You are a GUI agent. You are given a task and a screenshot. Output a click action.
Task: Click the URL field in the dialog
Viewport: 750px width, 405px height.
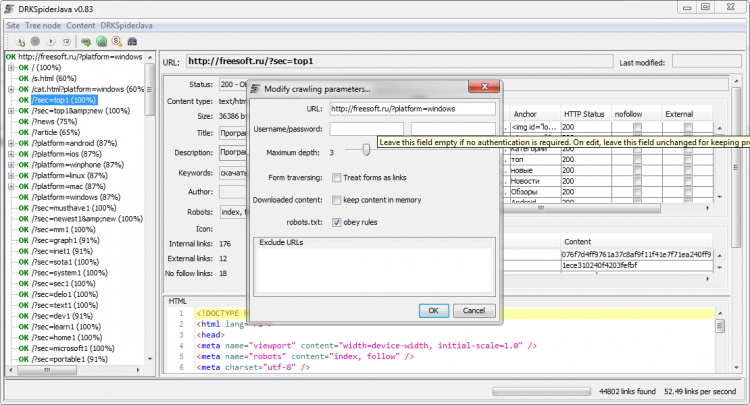click(x=411, y=109)
